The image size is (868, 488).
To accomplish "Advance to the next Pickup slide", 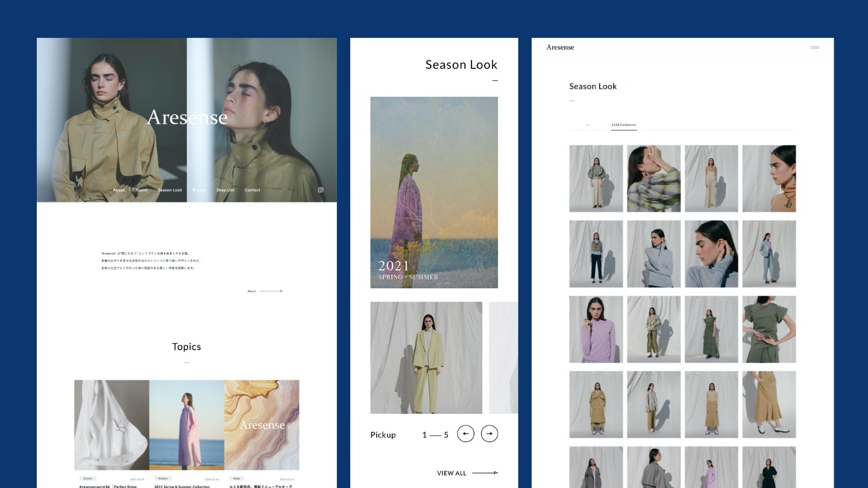I will click(x=489, y=434).
